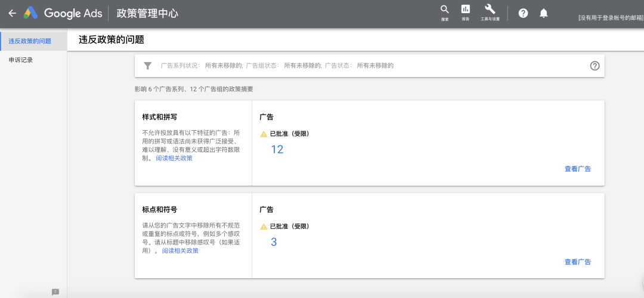This screenshot has height=298, width=644.
Task: Open tools and settings (工具与设置)
Action: tap(490, 12)
